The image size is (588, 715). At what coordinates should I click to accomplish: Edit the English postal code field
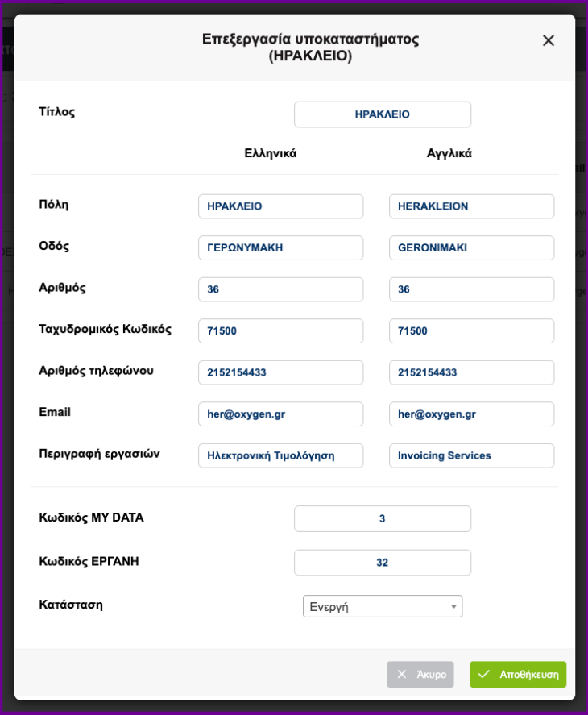[x=471, y=330]
